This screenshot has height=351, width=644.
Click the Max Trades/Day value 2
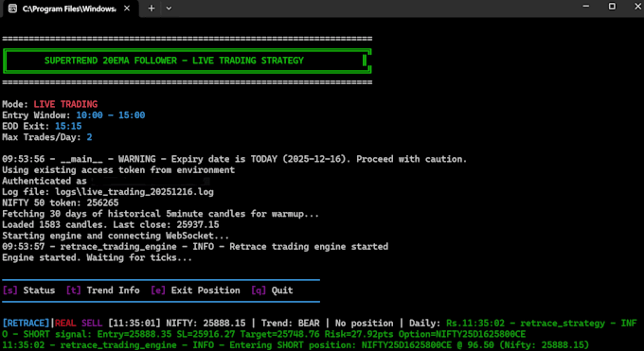click(x=89, y=137)
